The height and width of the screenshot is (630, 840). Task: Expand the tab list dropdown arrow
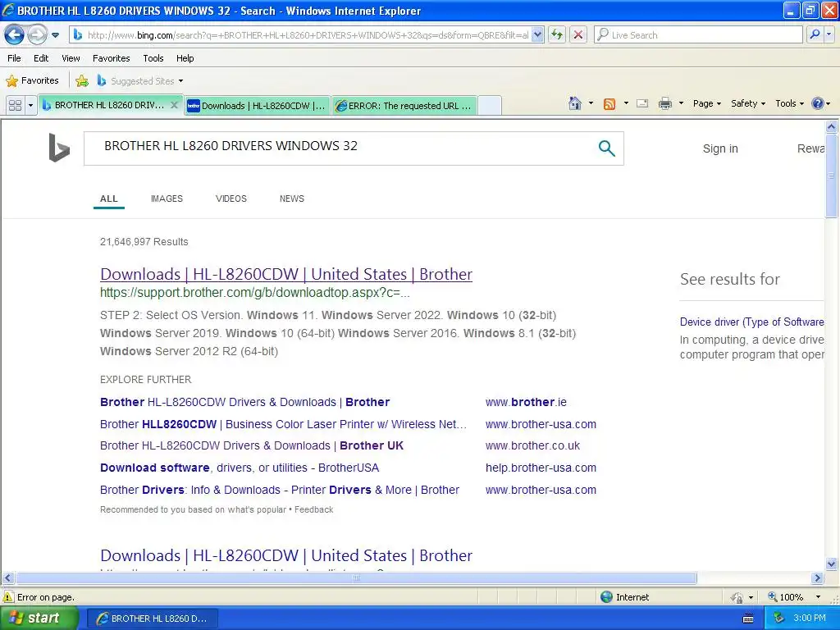point(30,106)
